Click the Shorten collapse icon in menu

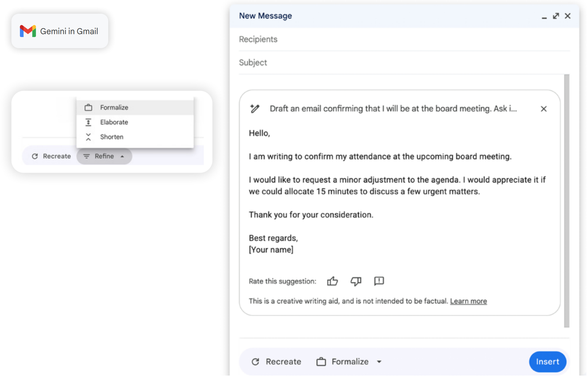(88, 137)
